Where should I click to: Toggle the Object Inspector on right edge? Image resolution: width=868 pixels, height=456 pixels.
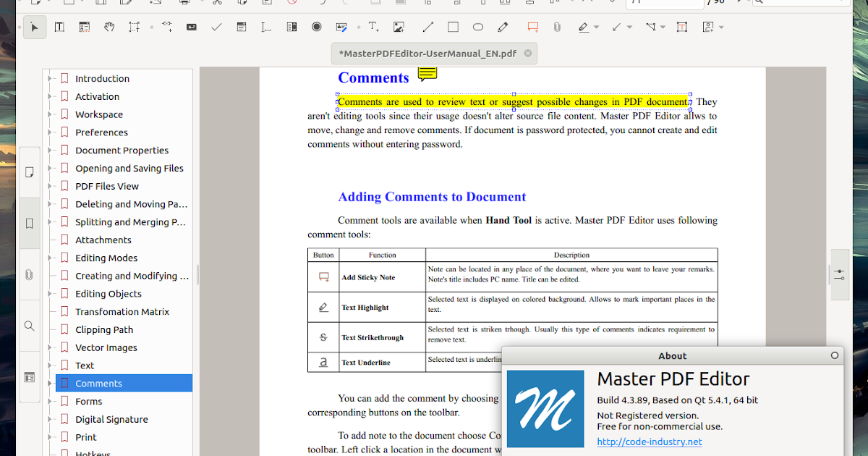point(840,275)
